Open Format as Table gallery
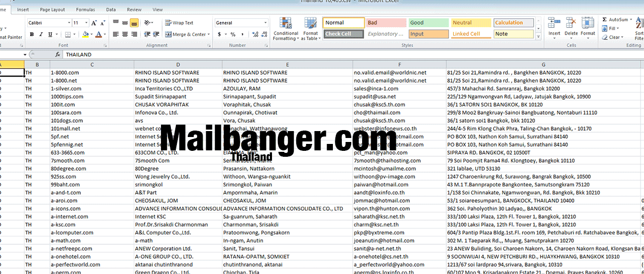Image resolution: width=644 pixels, height=274 pixels. click(311, 29)
